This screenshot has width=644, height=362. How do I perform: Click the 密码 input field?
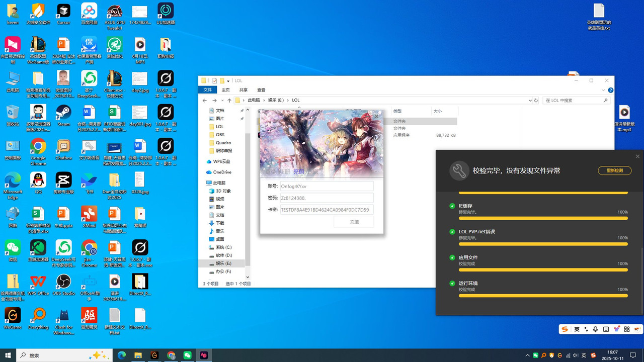pyautogui.click(x=327, y=198)
